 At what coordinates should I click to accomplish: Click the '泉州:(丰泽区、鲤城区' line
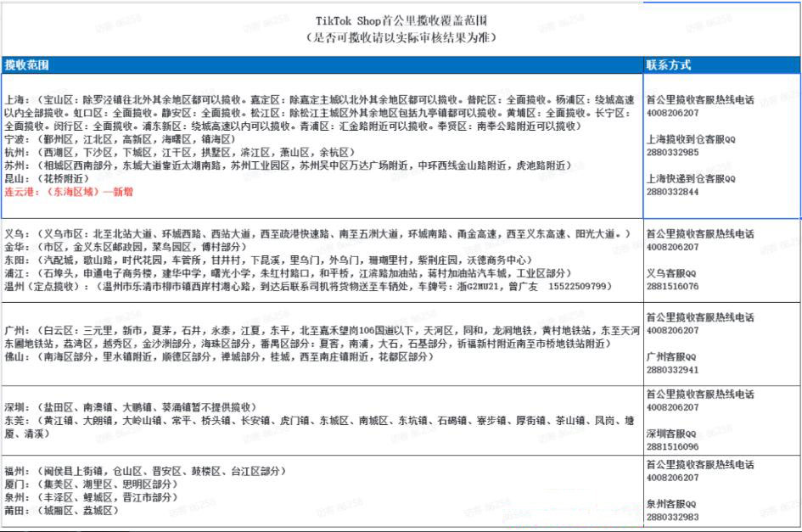91,497
